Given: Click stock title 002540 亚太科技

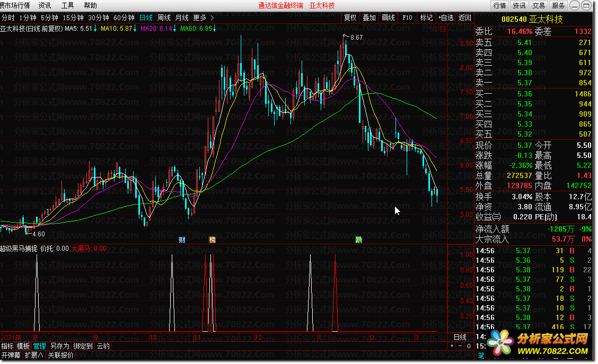Looking at the screenshot, I should pos(532,19).
